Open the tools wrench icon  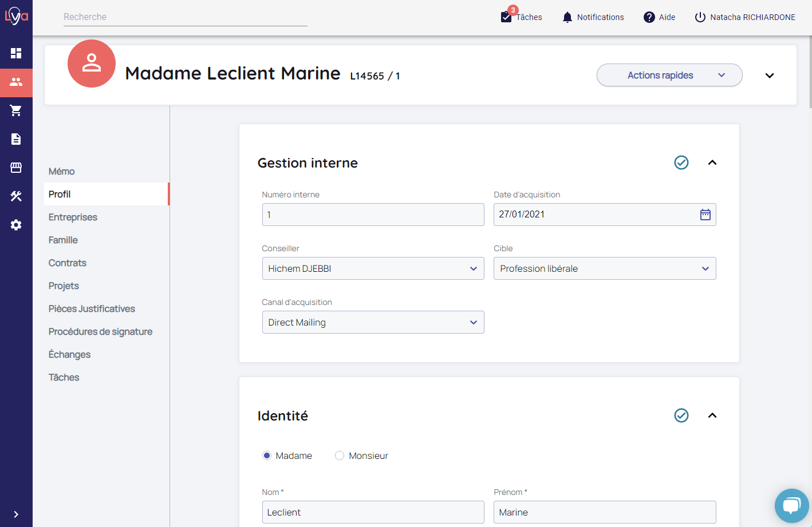(x=16, y=196)
